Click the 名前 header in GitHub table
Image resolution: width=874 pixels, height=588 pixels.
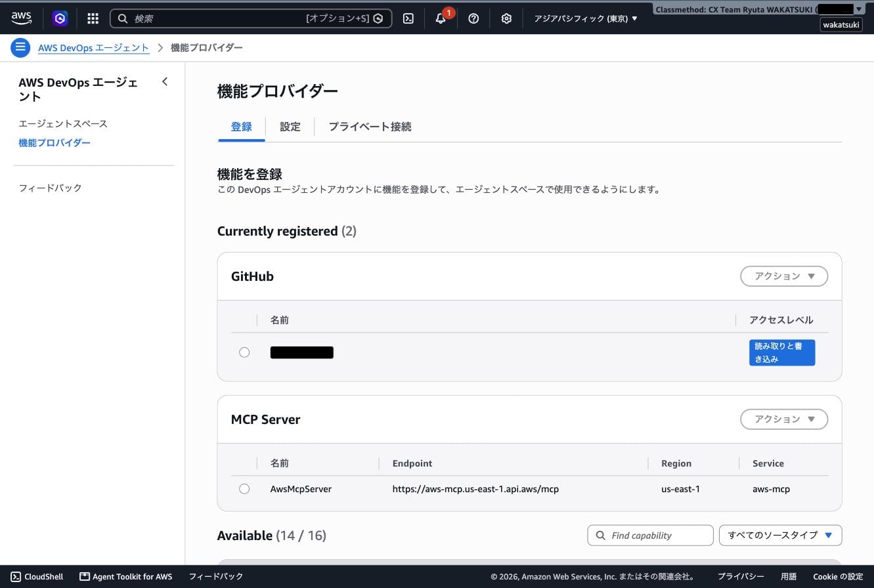[x=279, y=320]
